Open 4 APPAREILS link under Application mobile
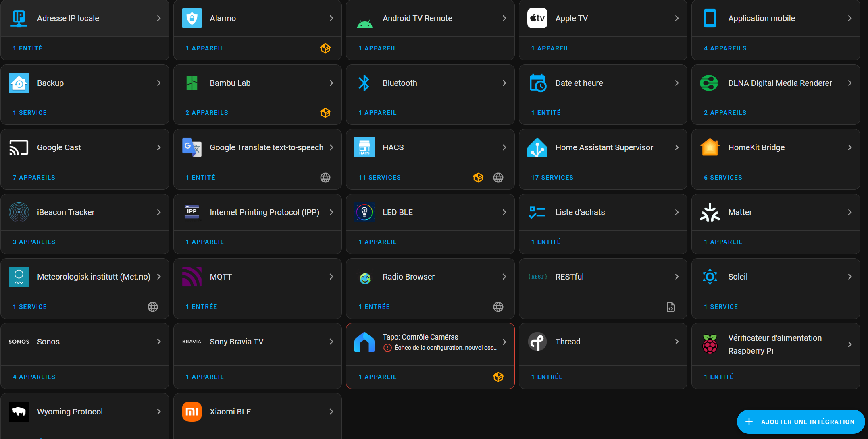The image size is (868, 439). tap(725, 48)
